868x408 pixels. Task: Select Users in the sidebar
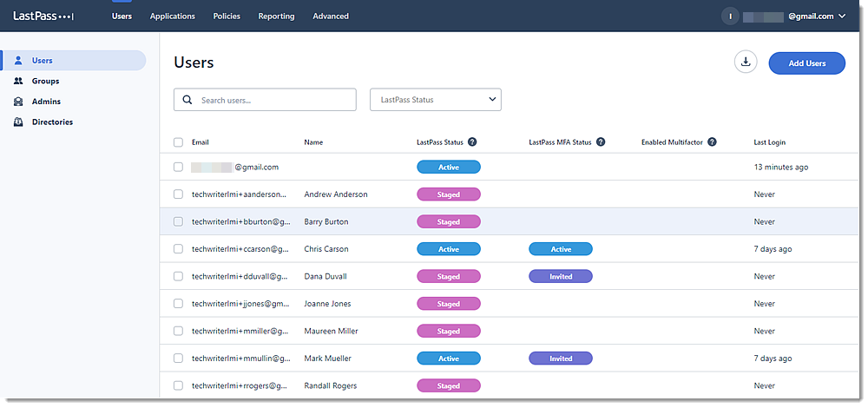(74, 61)
